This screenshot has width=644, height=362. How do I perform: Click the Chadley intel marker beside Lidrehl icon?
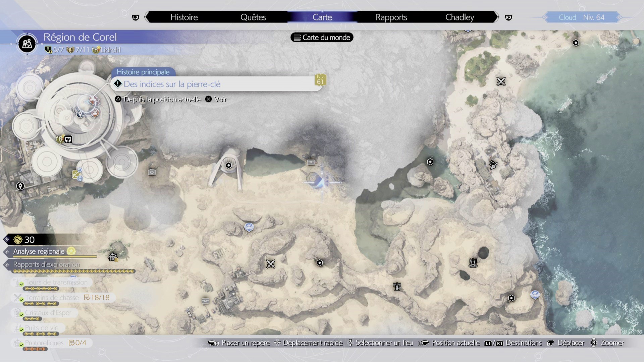tap(68, 139)
